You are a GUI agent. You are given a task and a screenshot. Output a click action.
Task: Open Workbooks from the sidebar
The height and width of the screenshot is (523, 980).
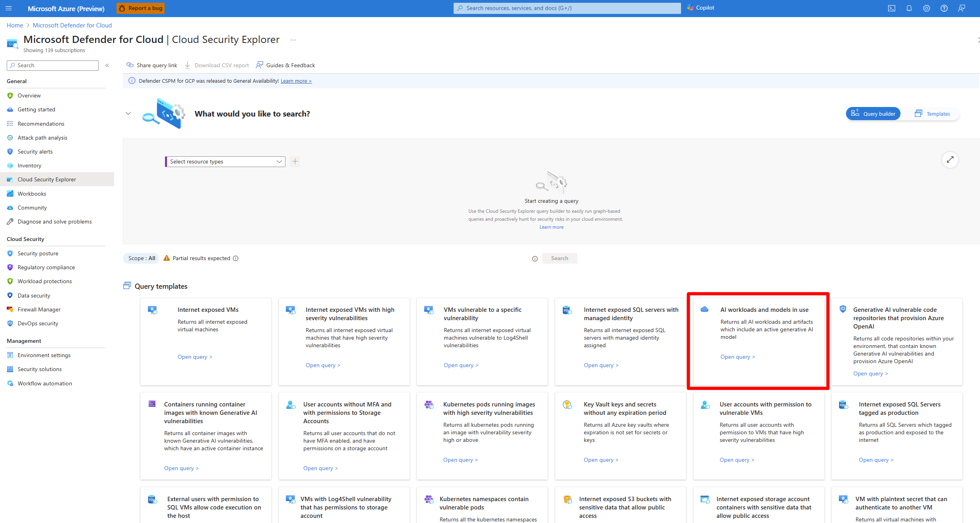(x=32, y=193)
